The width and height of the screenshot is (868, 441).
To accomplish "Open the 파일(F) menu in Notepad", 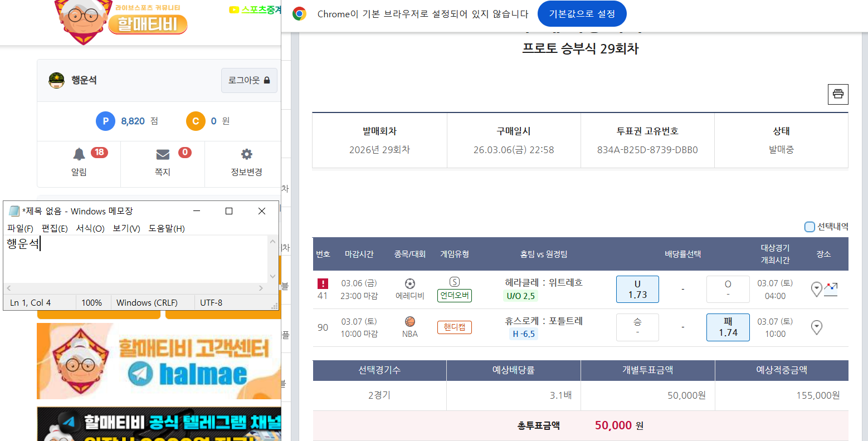I will pyautogui.click(x=20, y=228).
